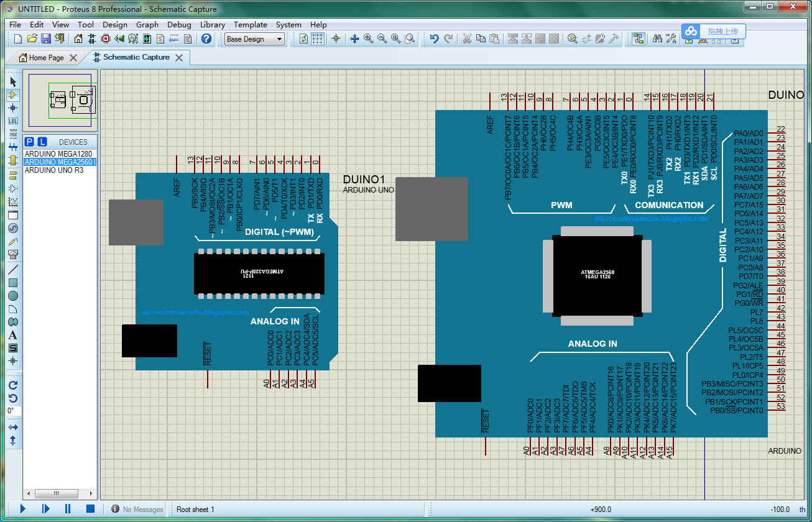Click the Center at Cursor pan icon

coord(355,39)
